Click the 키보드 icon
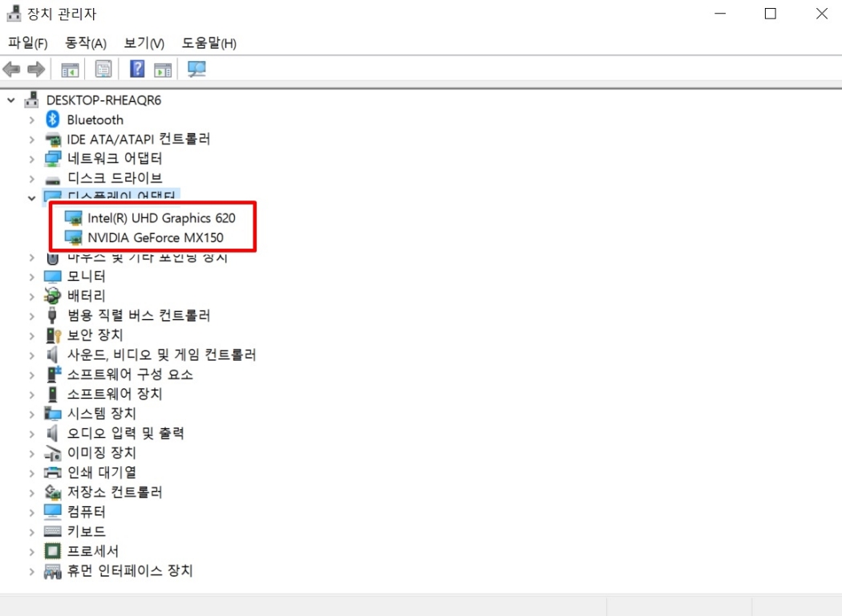The image size is (842, 616). pos(53,531)
